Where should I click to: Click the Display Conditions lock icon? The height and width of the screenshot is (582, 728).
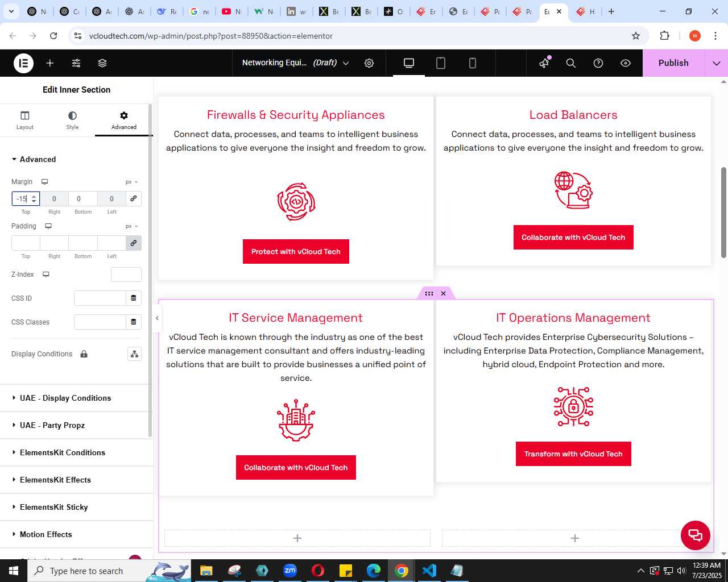click(x=84, y=354)
